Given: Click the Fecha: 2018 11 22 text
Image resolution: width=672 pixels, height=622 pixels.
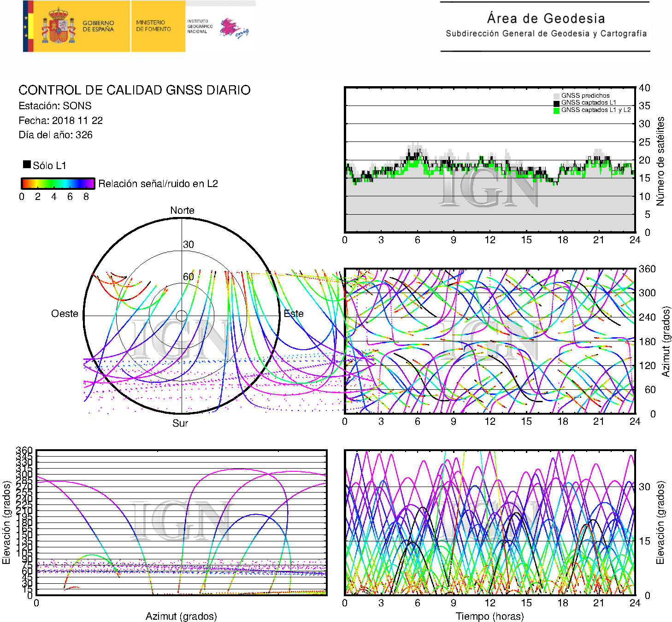Looking at the screenshot, I should 60,121.
